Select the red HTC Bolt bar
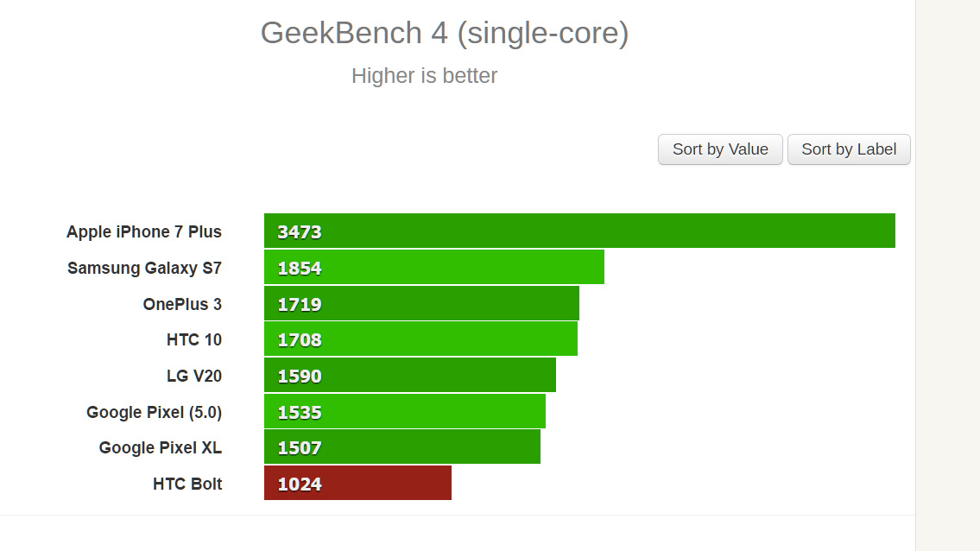This screenshot has width=980, height=551. pos(357,484)
